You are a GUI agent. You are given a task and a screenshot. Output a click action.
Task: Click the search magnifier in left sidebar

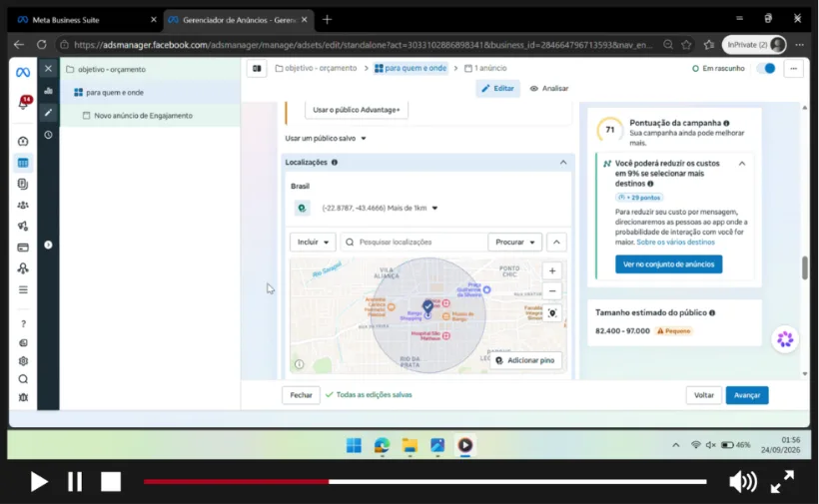tap(23, 379)
